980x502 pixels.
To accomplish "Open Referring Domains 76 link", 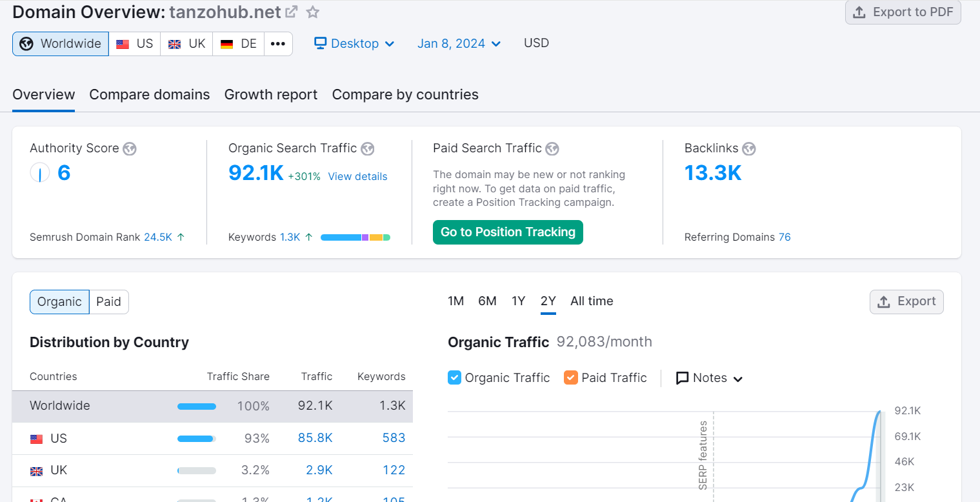I will (785, 237).
